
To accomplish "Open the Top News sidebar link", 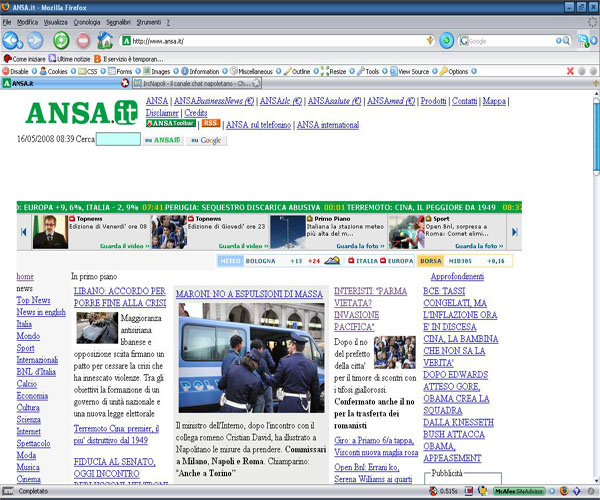I will coord(33,300).
